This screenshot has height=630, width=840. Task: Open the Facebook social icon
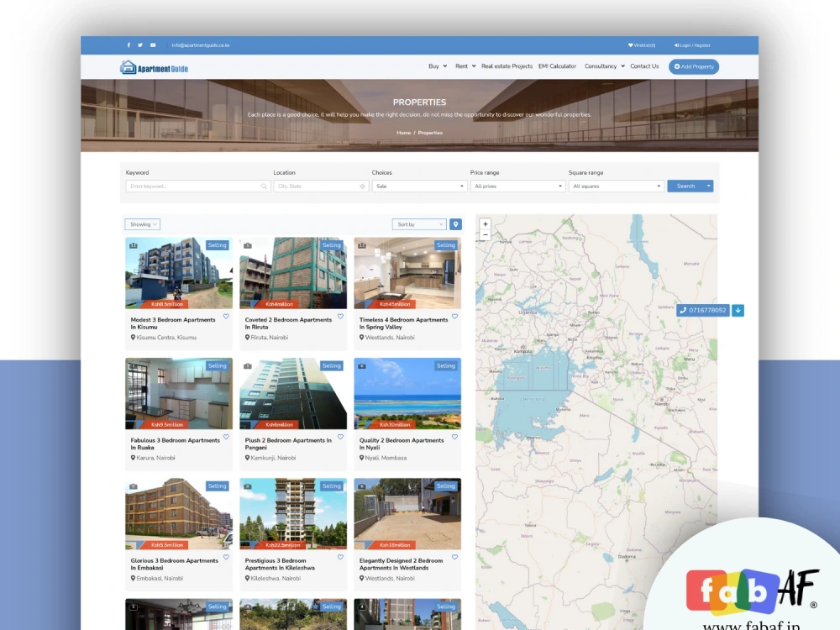(129, 45)
